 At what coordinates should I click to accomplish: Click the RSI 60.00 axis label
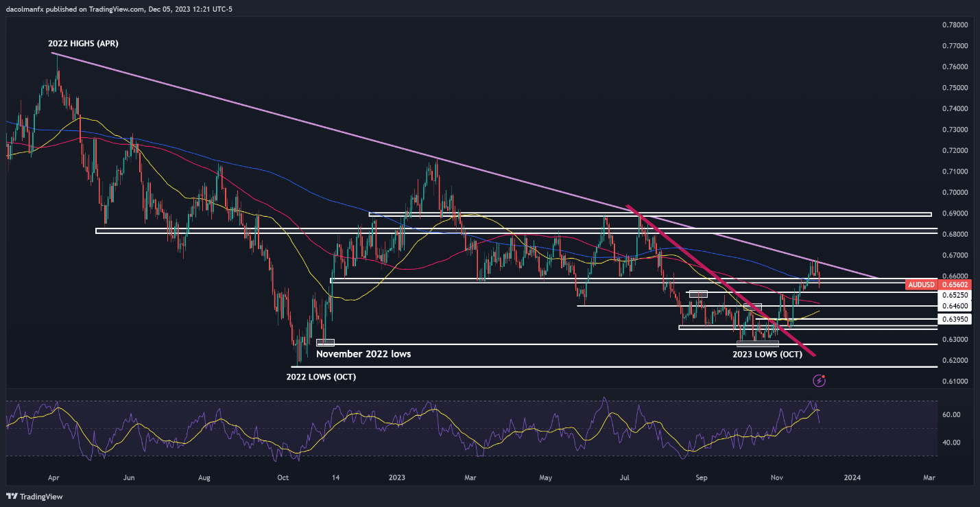click(x=951, y=414)
